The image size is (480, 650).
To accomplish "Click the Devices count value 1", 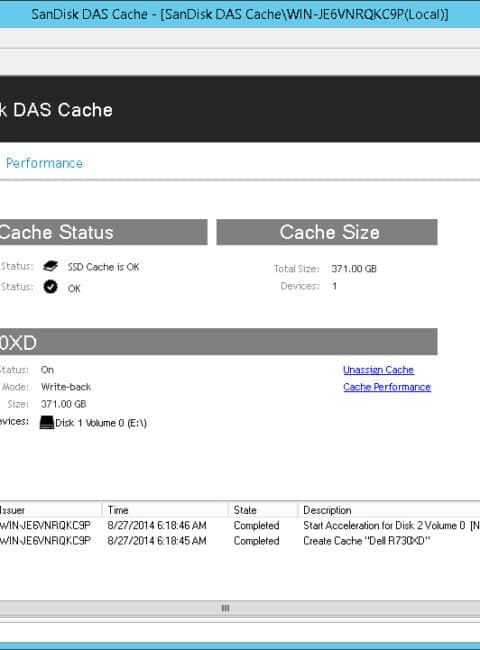I will pos(334,286).
